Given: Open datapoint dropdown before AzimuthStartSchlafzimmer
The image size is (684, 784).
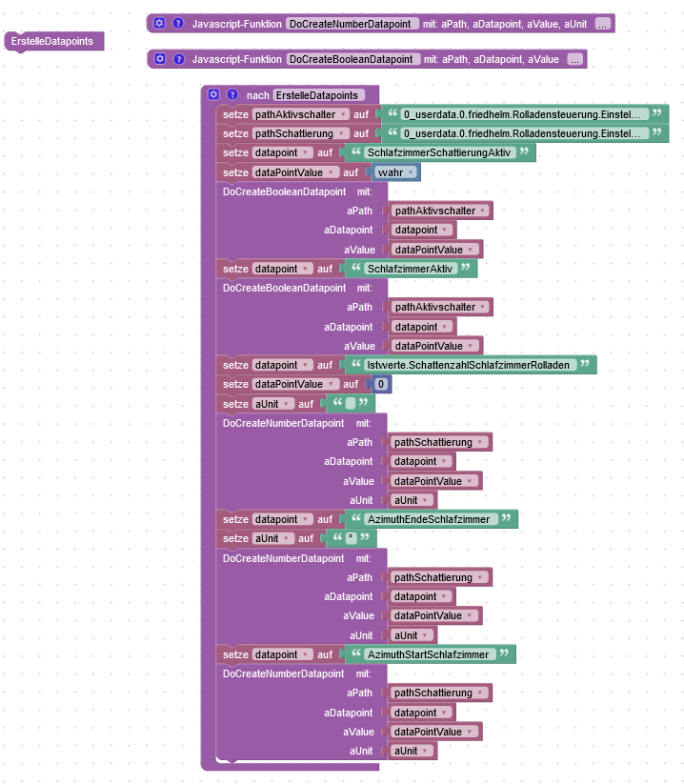Looking at the screenshot, I should point(283,654).
